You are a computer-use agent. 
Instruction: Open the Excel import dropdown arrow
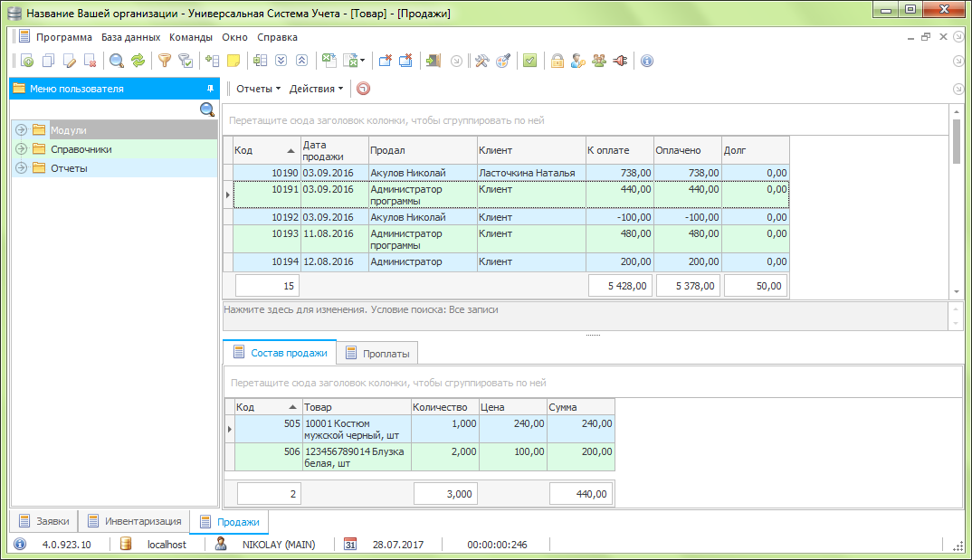(x=363, y=61)
